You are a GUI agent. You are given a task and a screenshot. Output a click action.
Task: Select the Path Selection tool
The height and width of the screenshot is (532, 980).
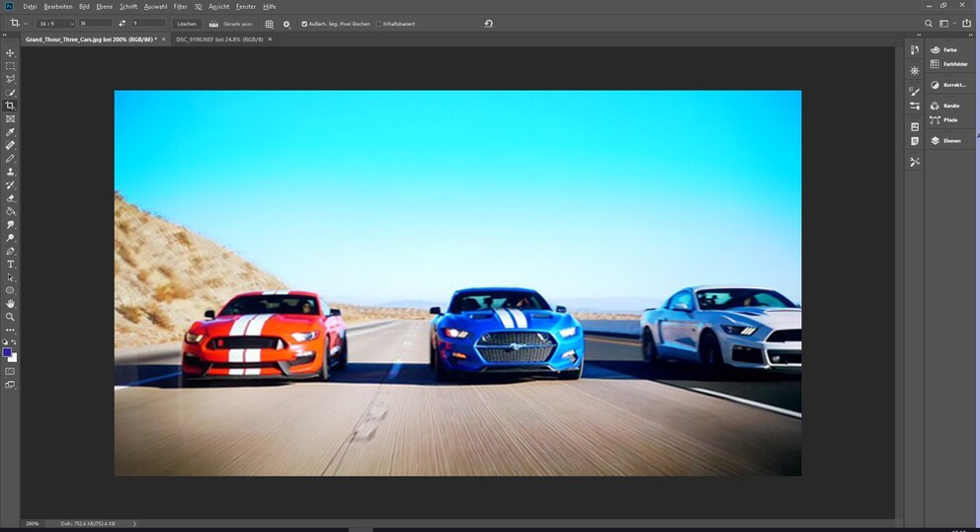(x=10, y=278)
